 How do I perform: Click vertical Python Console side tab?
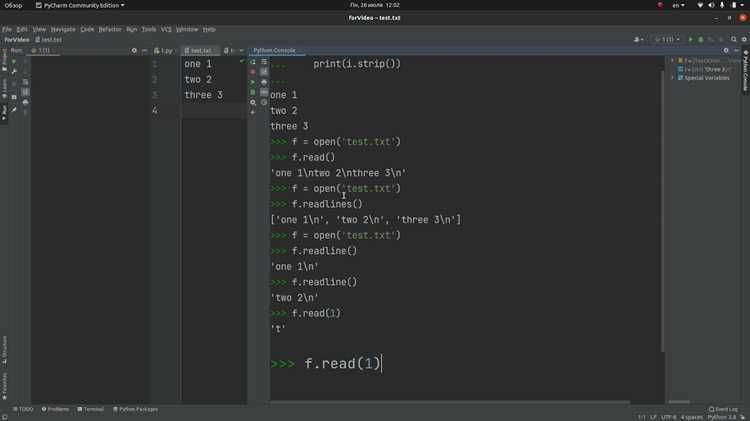point(745,70)
